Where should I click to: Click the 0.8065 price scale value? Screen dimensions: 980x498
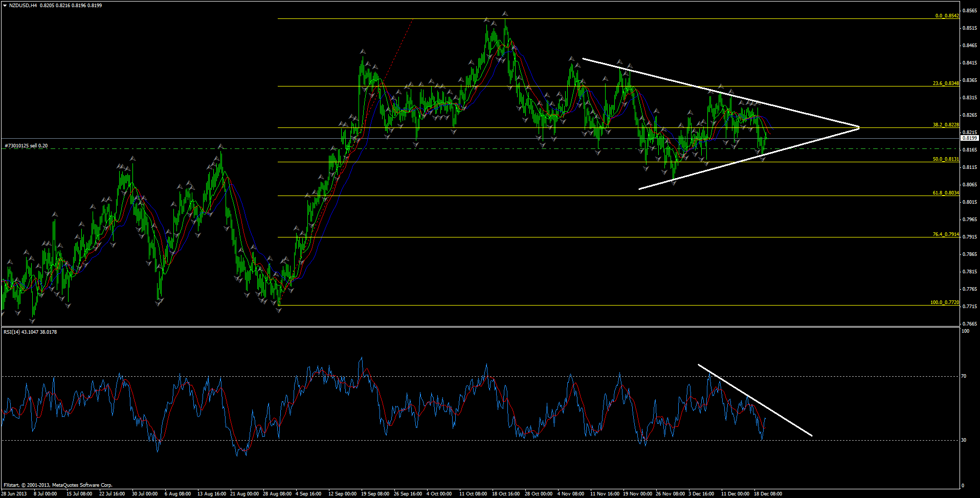pyautogui.click(x=970, y=185)
